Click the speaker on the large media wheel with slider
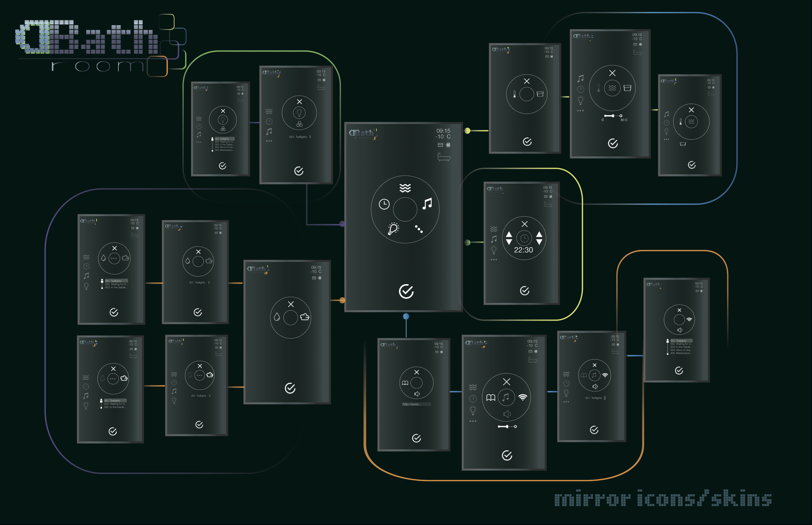Image resolution: width=812 pixels, height=525 pixels. point(507,414)
